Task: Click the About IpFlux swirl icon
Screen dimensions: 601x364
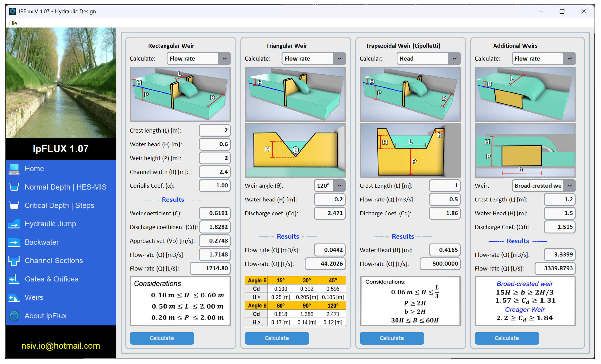Action: 14,316
